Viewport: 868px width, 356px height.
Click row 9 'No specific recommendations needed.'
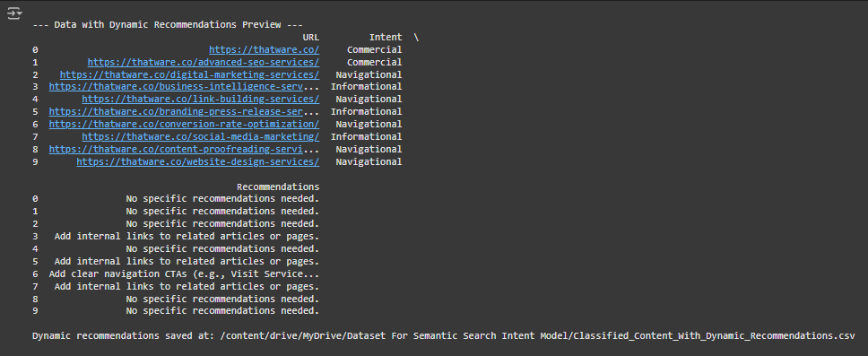point(222,311)
